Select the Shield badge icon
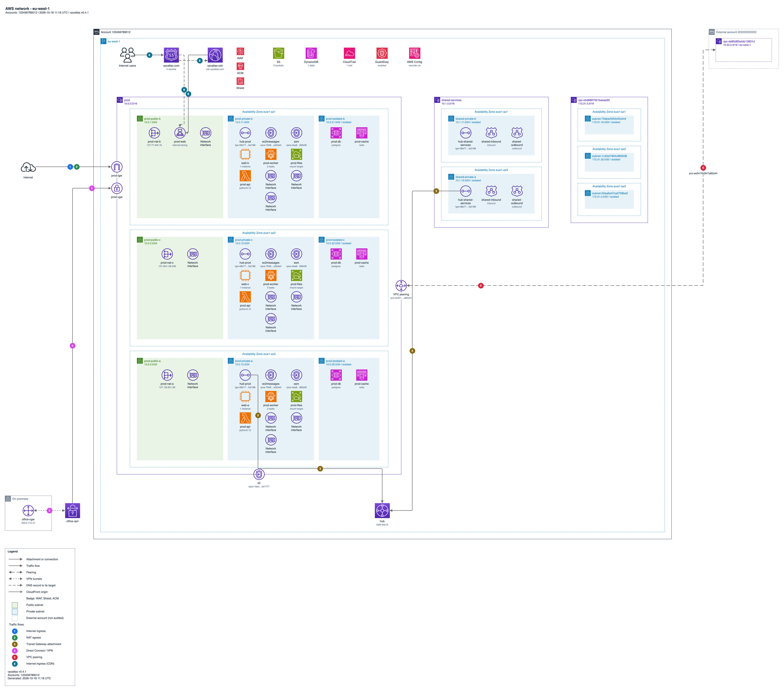 point(240,81)
